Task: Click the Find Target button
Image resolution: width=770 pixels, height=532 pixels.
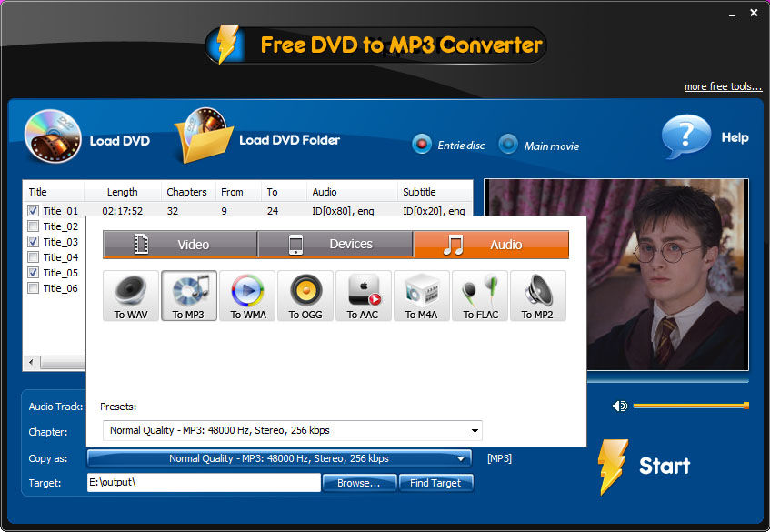Action: coord(436,483)
